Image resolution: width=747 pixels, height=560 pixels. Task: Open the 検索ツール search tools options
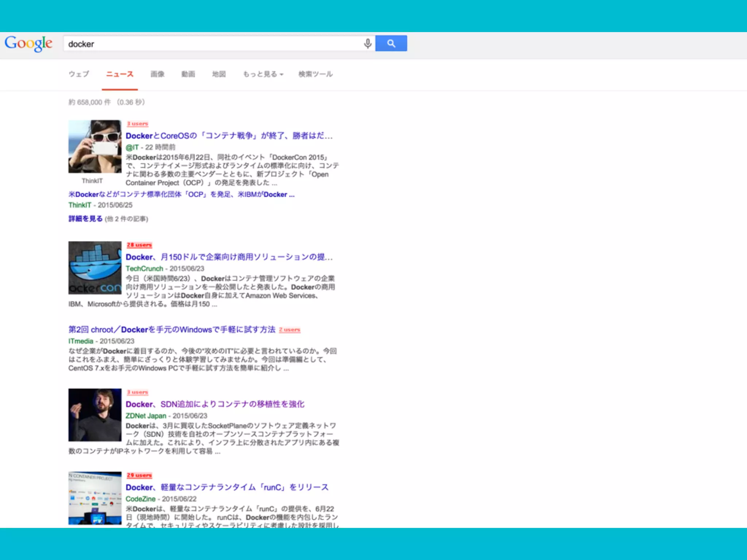(315, 74)
